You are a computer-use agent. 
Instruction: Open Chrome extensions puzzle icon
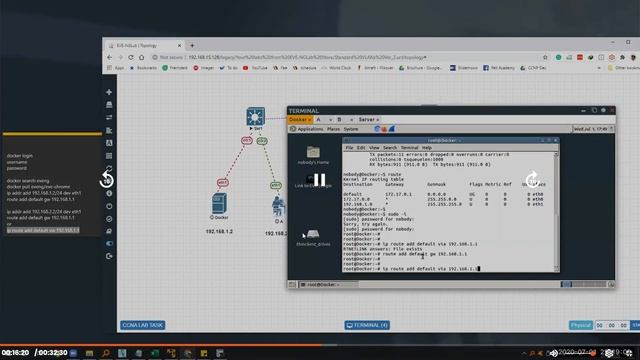[x=622, y=58]
